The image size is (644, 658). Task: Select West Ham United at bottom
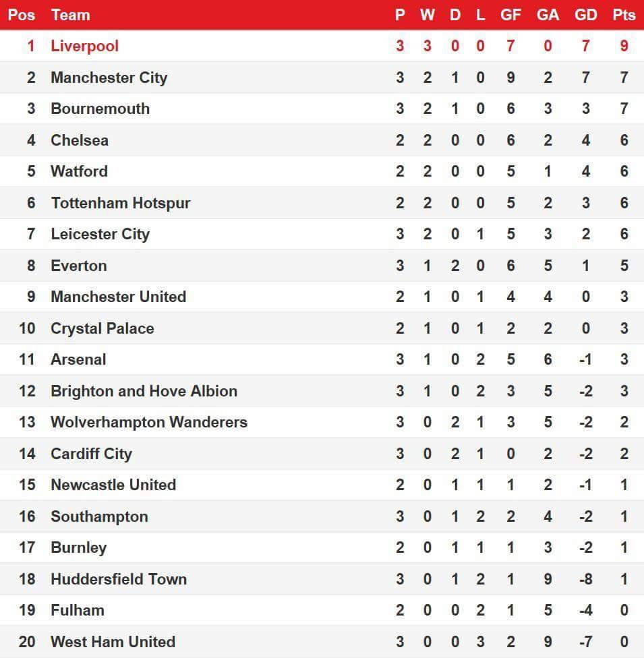(113, 641)
